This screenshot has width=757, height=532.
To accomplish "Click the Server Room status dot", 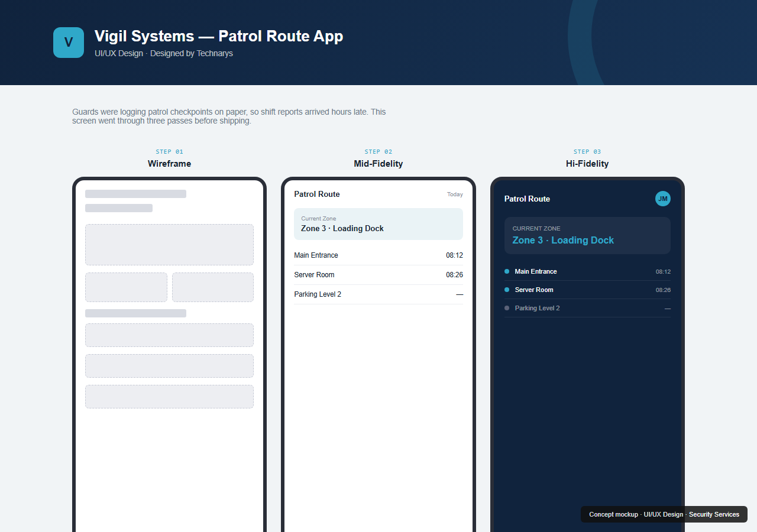I will 507,290.
